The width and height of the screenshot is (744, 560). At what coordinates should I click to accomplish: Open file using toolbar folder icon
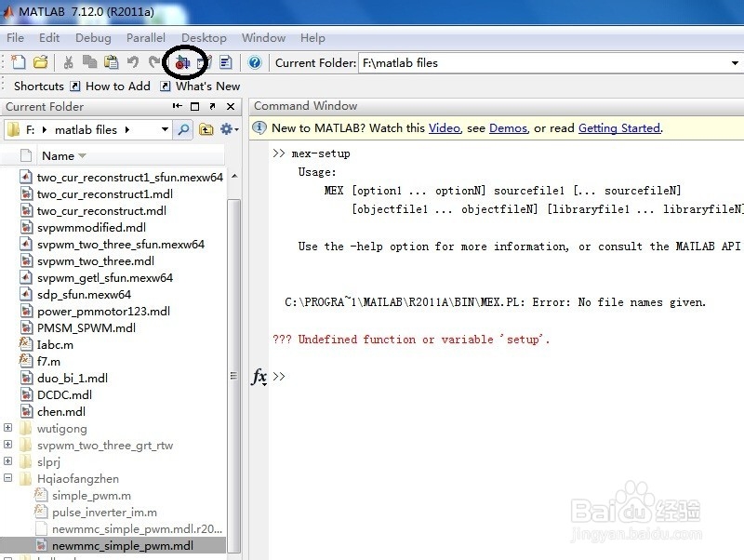(41, 62)
